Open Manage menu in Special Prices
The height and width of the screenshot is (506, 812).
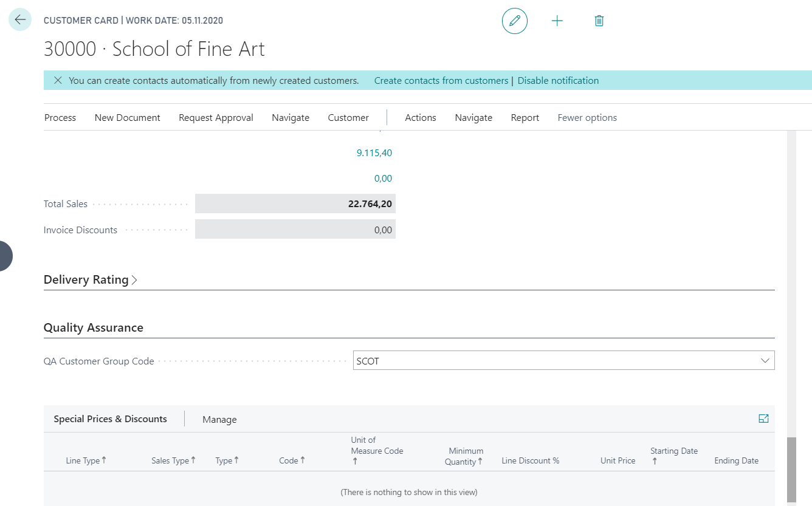point(219,419)
